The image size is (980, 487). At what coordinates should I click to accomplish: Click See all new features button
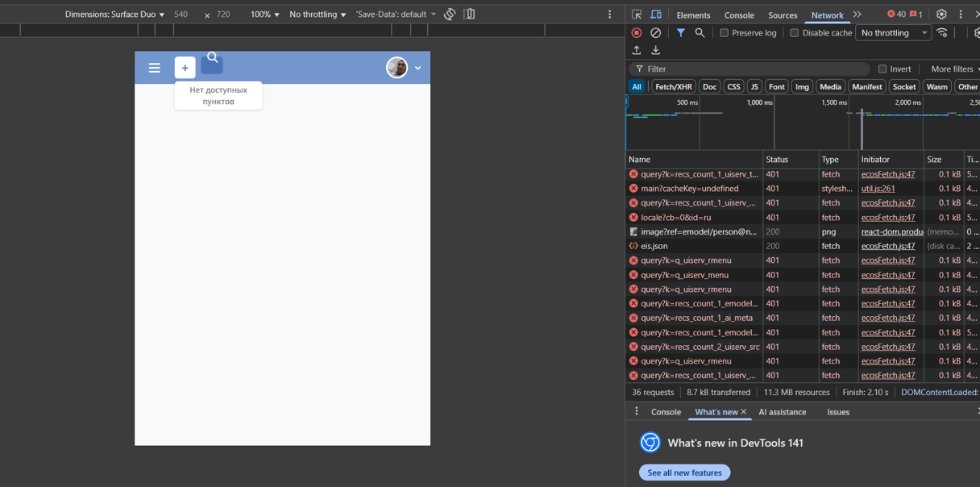coord(684,472)
